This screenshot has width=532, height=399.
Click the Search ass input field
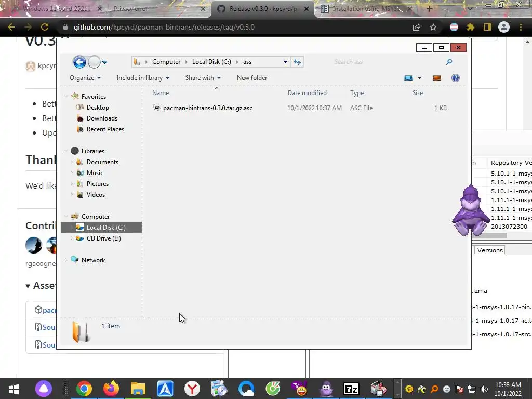(387, 62)
